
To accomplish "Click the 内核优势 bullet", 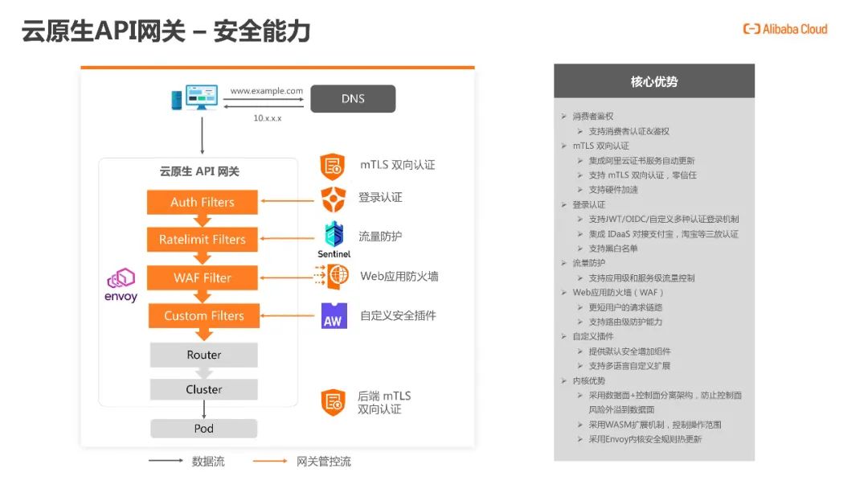I will pos(589,380).
